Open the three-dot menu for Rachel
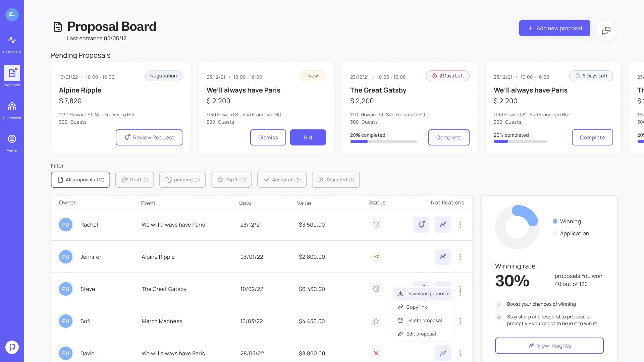 [x=460, y=225]
